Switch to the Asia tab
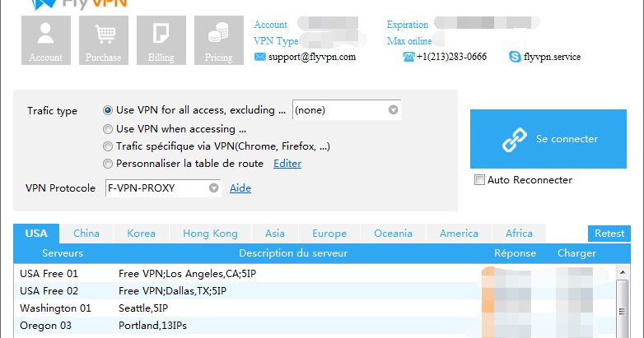644x338 pixels. coord(275,234)
